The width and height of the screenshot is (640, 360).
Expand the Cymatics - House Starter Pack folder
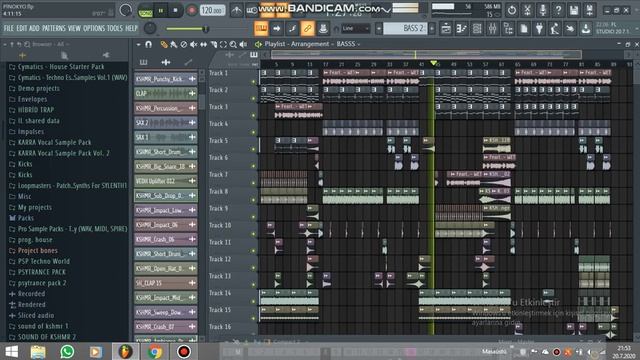pos(61,67)
